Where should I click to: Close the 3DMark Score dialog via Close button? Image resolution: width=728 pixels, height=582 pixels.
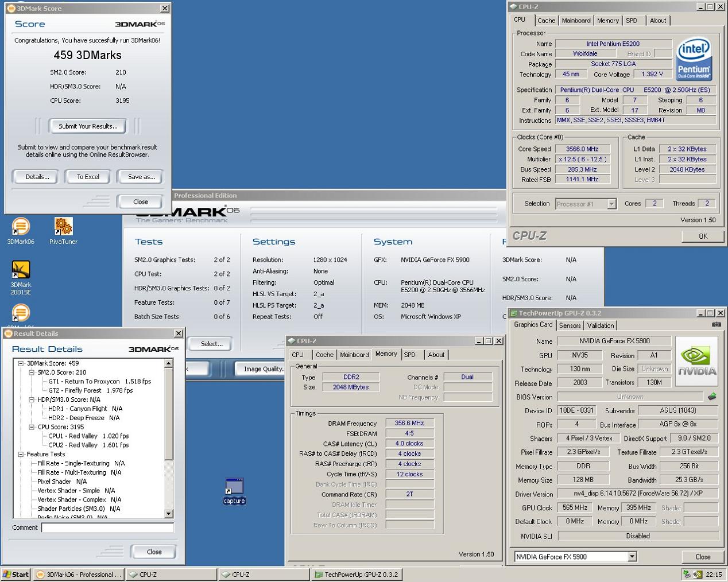click(x=141, y=202)
